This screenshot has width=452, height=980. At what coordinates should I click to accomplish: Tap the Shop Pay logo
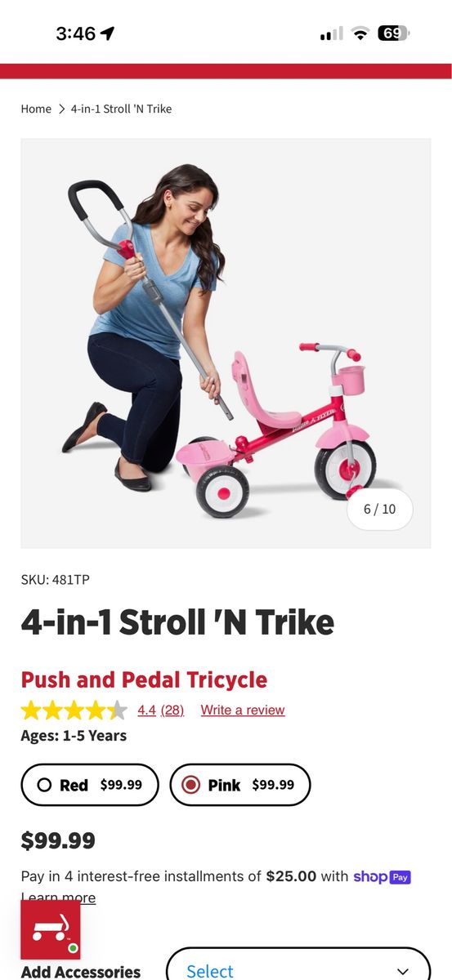click(382, 876)
